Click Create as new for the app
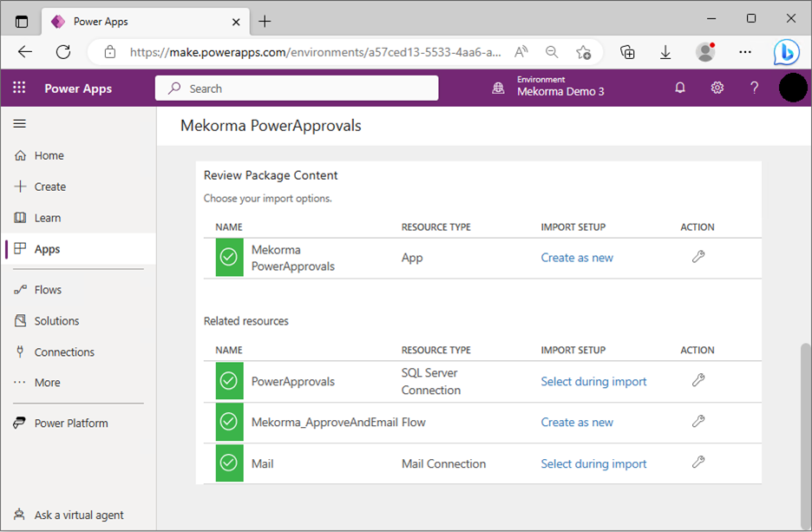The width and height of the screenshot is (812, 532). (x=577, y=258)
